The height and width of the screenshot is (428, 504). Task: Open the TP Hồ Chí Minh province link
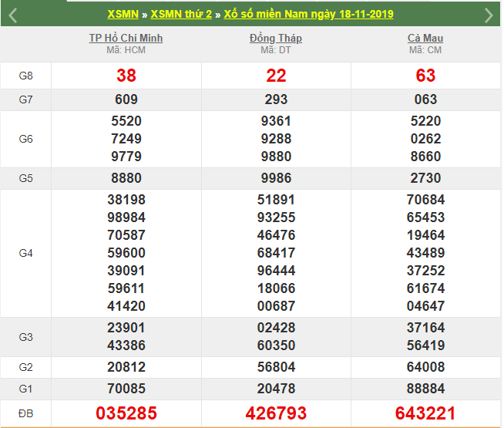126,38
